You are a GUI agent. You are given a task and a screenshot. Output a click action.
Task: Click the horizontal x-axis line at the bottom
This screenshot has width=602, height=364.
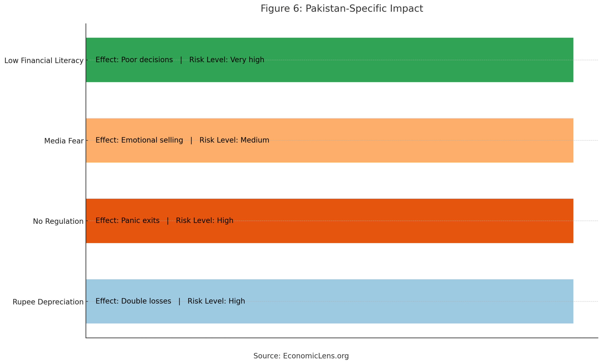click(342, 338)
